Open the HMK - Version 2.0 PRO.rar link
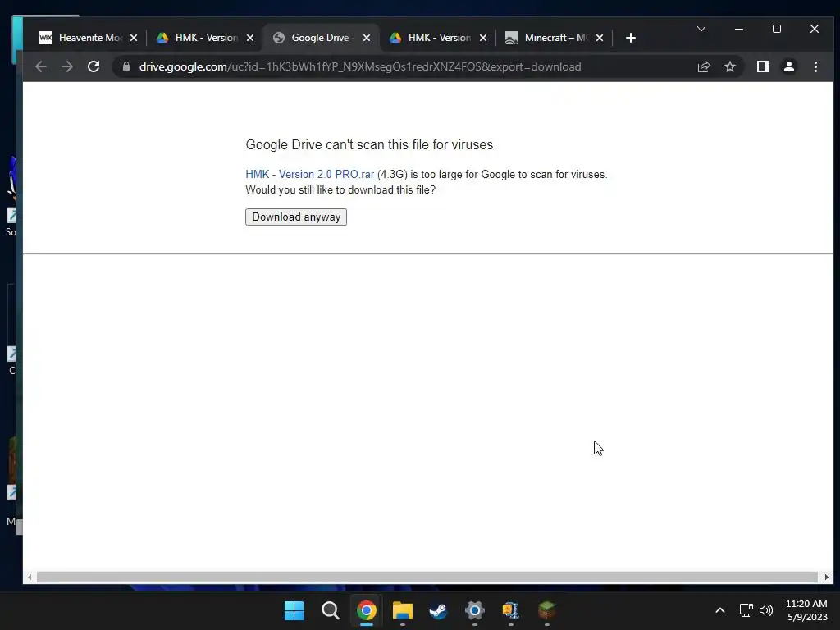Viewport: 840px width, 630px height. pyautogui.click(x=309, y=175)
